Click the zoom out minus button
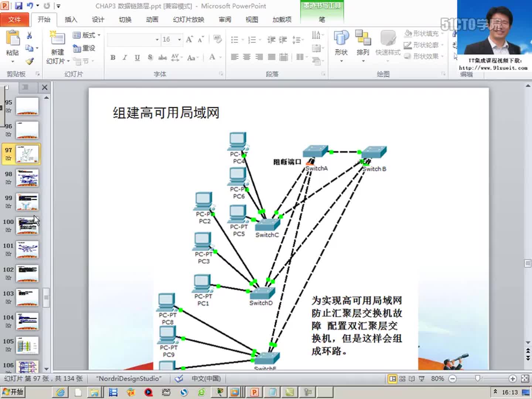This screenshot has height=399, width=532. point(453,379)
